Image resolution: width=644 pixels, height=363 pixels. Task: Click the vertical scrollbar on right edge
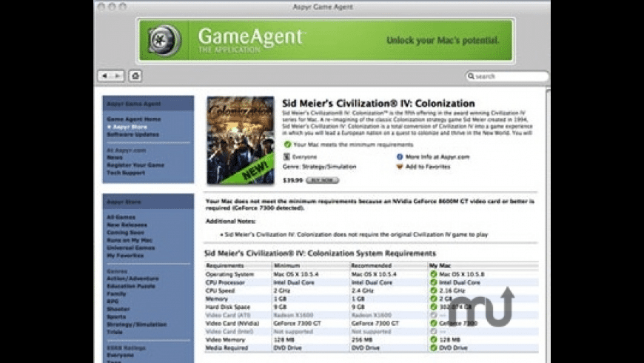(548, 225)
